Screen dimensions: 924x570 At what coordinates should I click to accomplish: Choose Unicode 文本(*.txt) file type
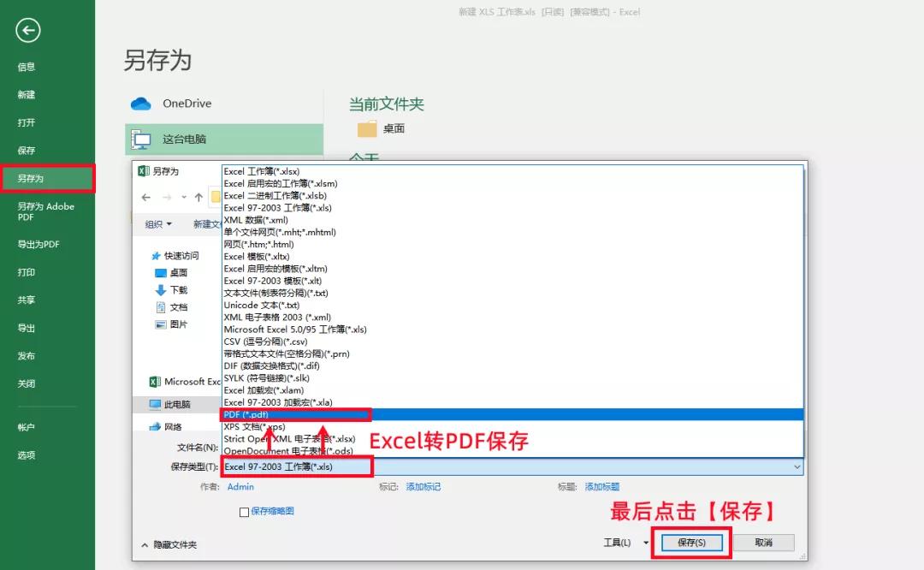tap(512, 305)
